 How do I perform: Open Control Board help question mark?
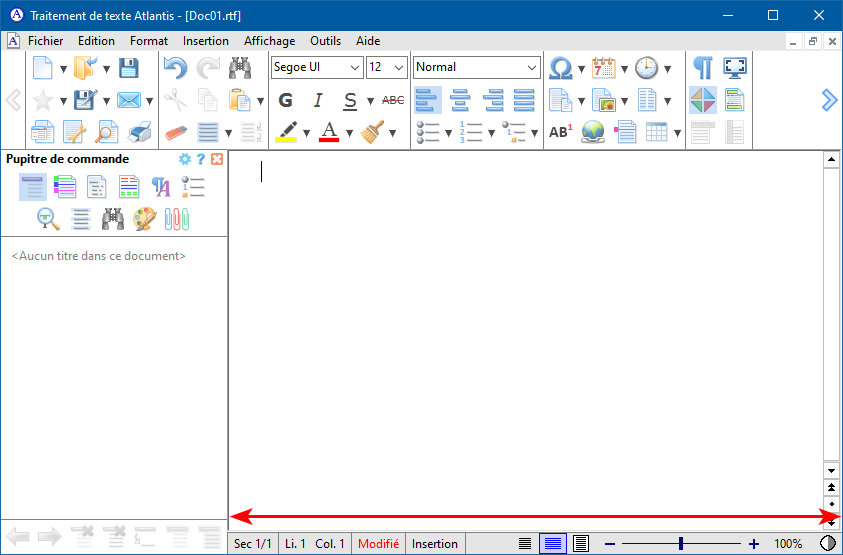(201, 159)
